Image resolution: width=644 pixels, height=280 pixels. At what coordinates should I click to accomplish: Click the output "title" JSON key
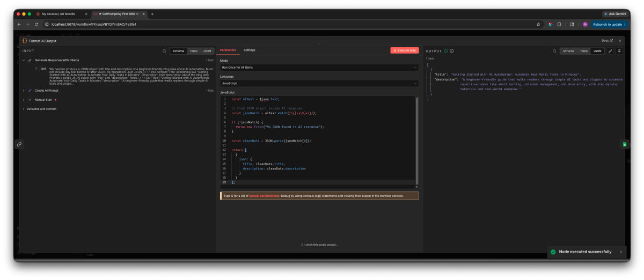pos(441,75)
